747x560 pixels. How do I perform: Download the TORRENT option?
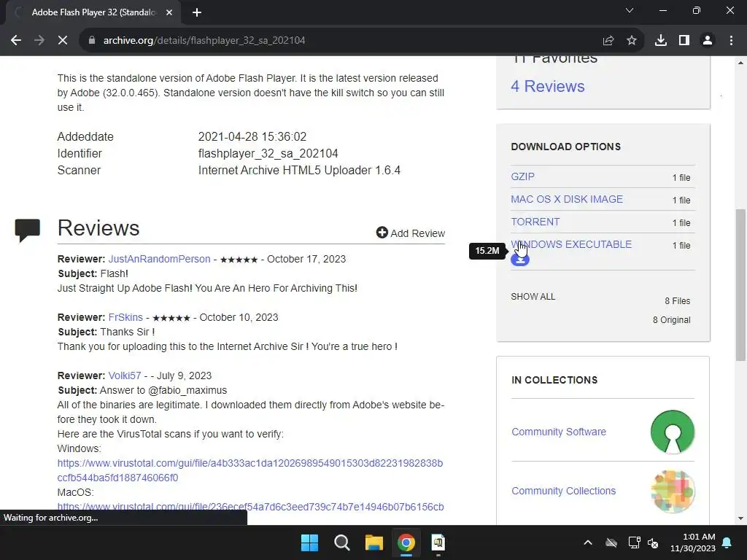535,222
